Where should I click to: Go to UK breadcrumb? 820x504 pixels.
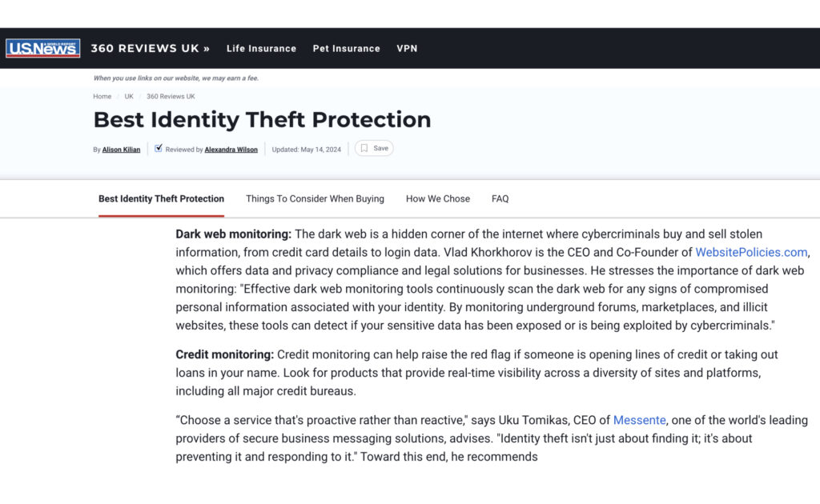pos(129,96)
